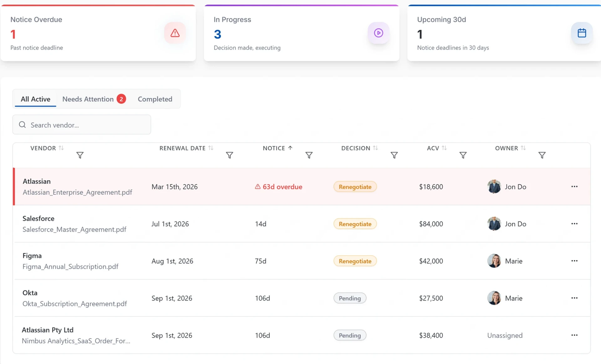Click the $18,600 ACV value

click(431, 187)
